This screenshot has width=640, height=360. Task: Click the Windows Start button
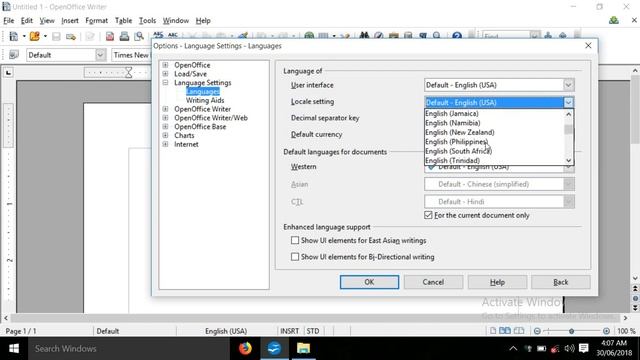click(13, 349)
